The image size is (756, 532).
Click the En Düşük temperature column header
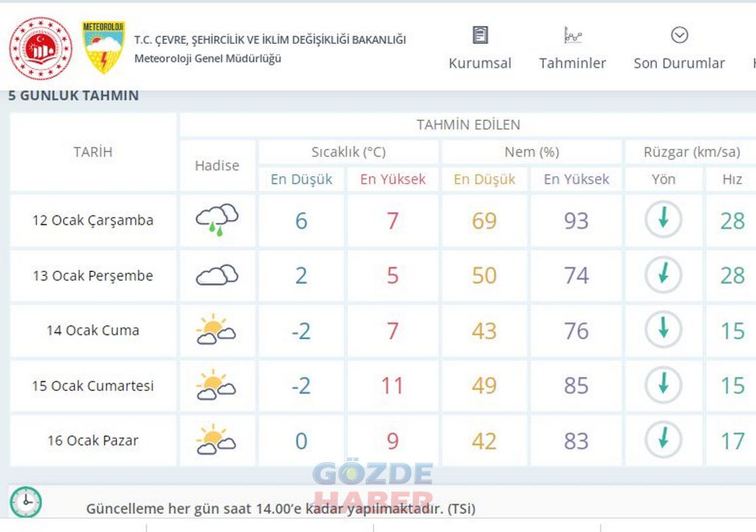click(301, 180)
